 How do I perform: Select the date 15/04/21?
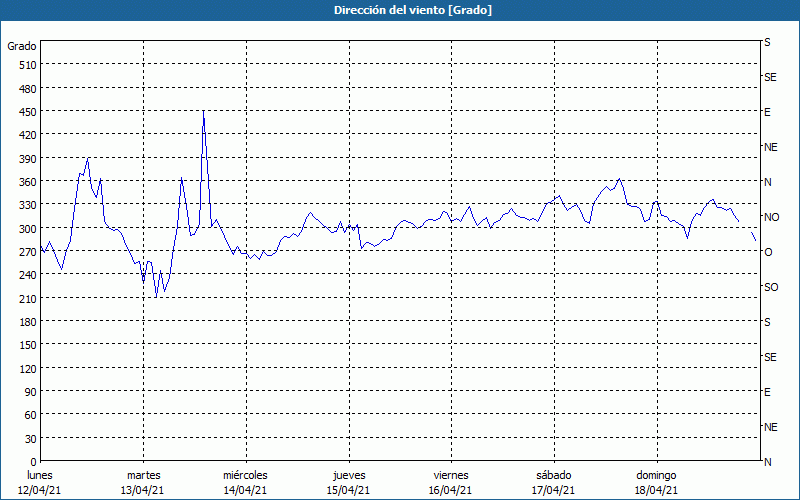(348, 490)
